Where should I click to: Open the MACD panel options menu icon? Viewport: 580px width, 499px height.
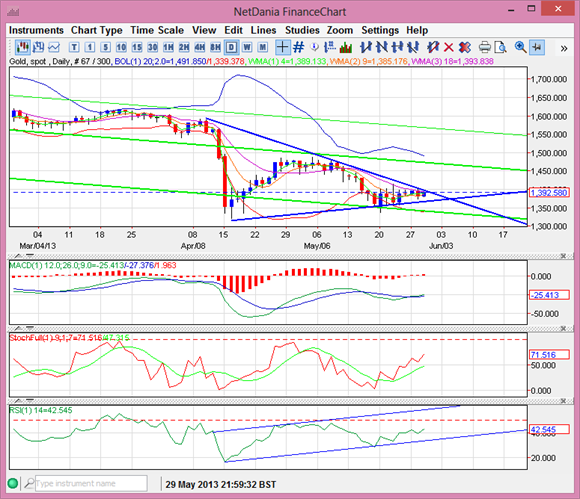coord(30,256)
